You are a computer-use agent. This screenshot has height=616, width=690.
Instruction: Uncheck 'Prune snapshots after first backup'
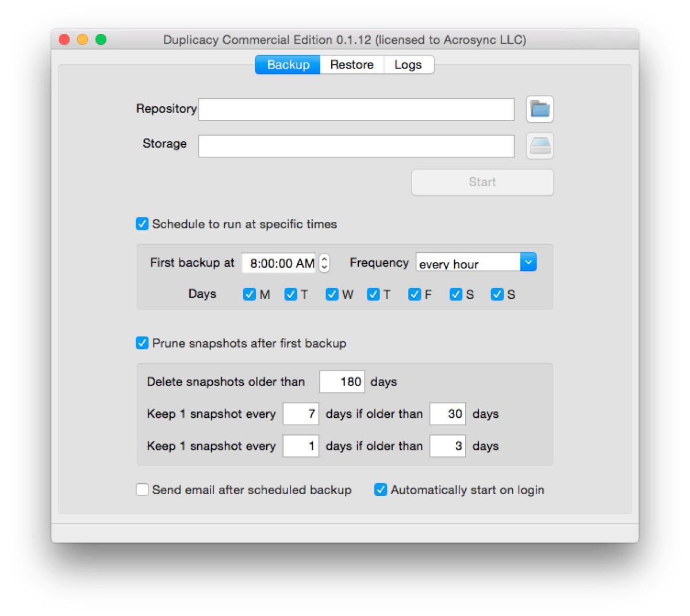142,343
